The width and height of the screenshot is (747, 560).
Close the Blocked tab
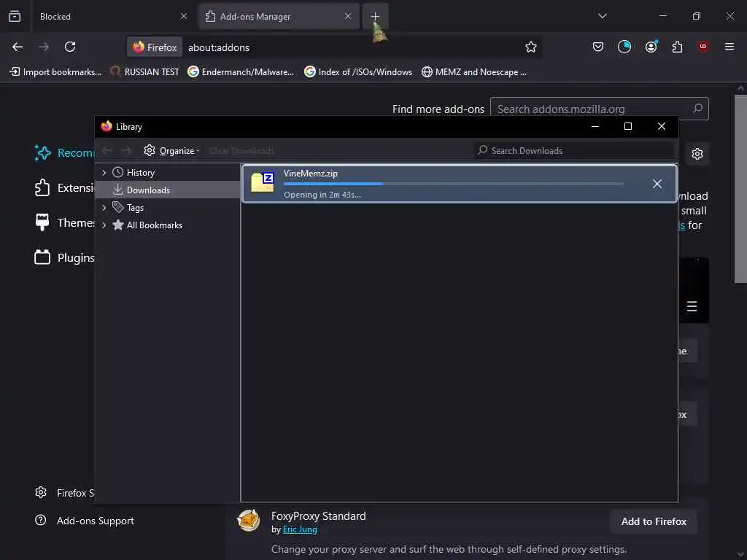coord(184,16)
